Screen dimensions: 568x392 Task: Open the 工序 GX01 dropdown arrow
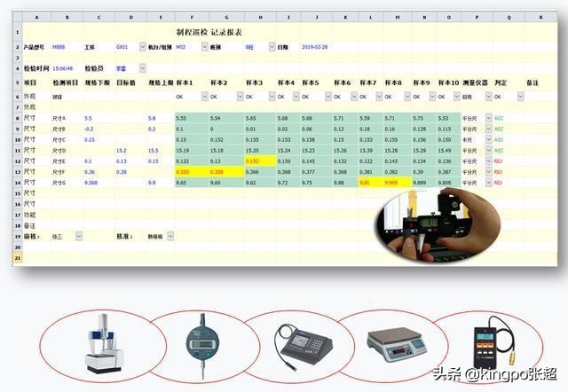click(x=143, y=46)
